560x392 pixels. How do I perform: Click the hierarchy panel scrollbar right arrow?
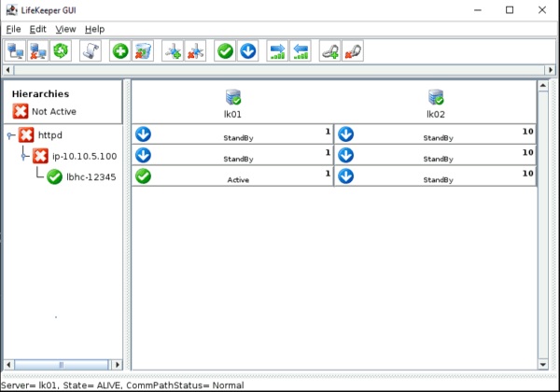tap(117, 365)
